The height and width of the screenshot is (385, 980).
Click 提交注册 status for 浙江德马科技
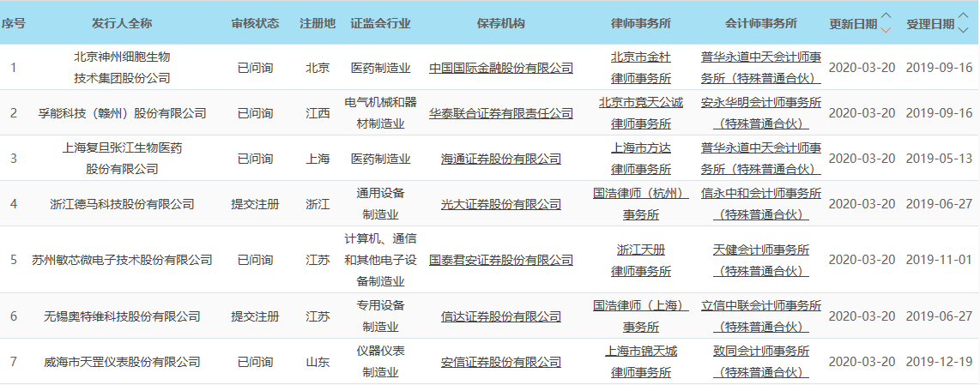[x=255, y=204]
